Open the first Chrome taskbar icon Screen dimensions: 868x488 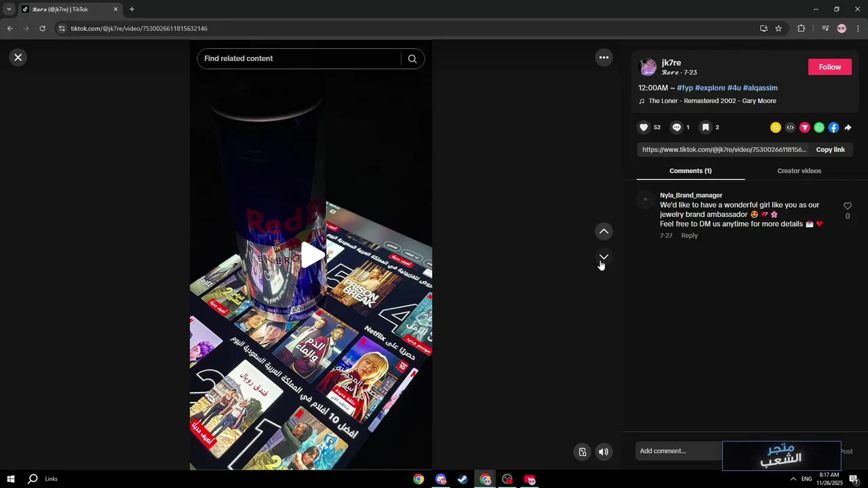click(418, 479)
